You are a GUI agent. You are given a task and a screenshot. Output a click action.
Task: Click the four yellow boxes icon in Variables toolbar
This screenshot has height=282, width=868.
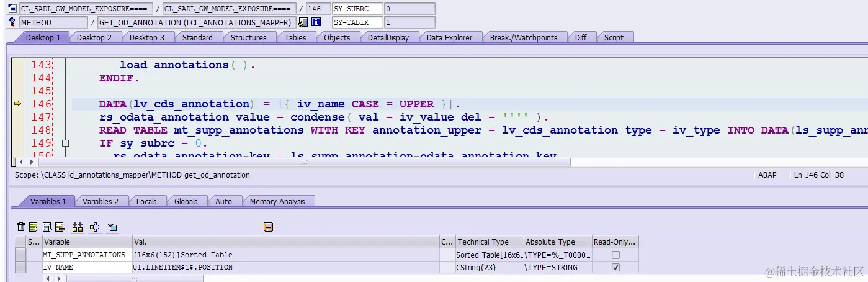[78, 227]
